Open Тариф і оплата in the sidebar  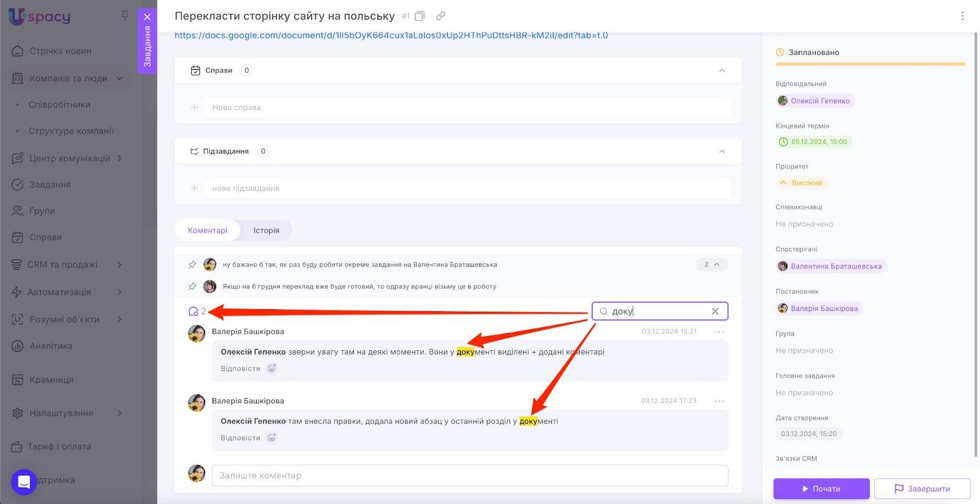(59, 446)
